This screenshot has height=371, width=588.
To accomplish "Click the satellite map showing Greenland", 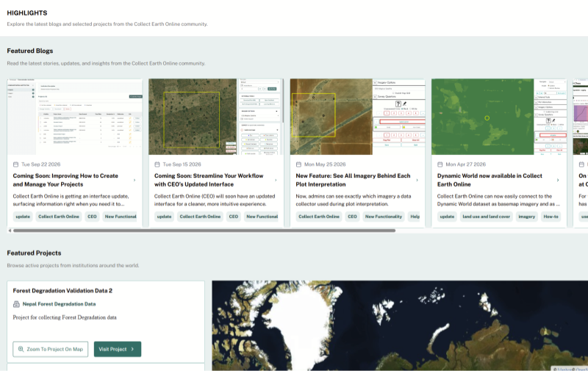I will (x=400, y=325).
